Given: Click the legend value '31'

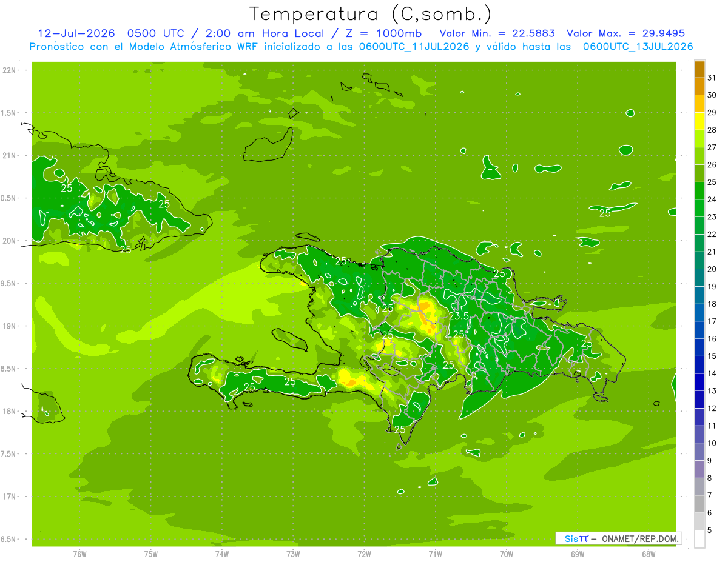Looking at the screenshot, I should pos(712,78).
